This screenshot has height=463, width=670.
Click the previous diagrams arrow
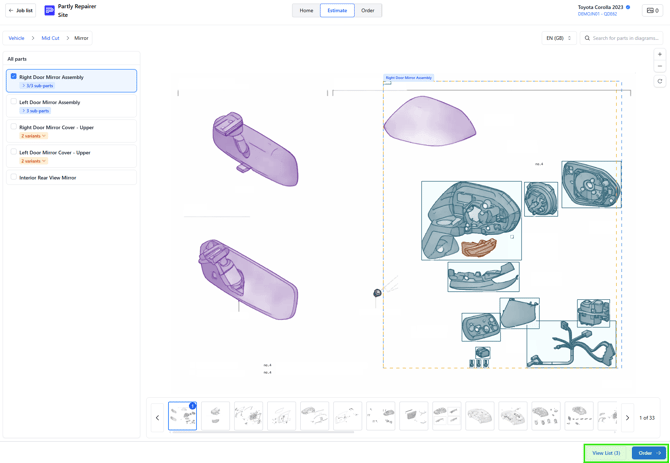click(157, 418)
